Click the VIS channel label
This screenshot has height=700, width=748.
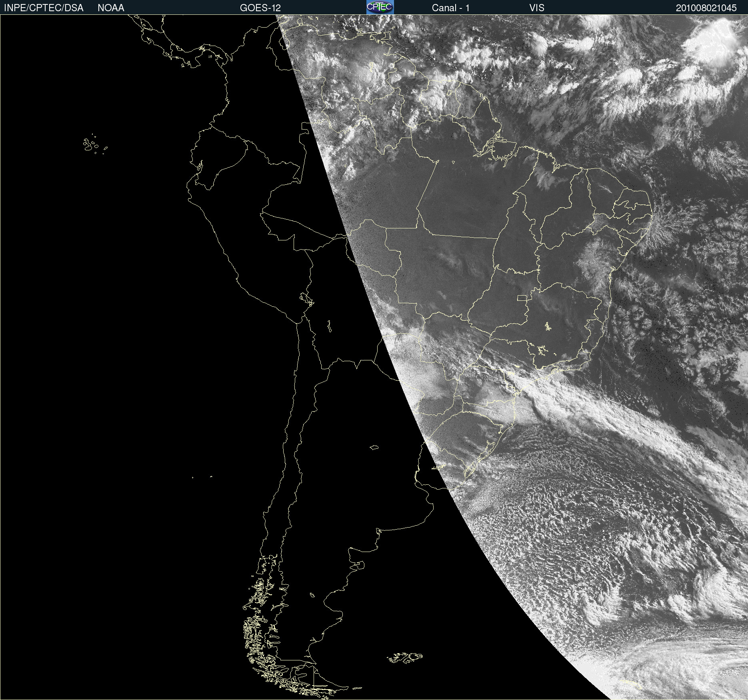click(537, 8)
